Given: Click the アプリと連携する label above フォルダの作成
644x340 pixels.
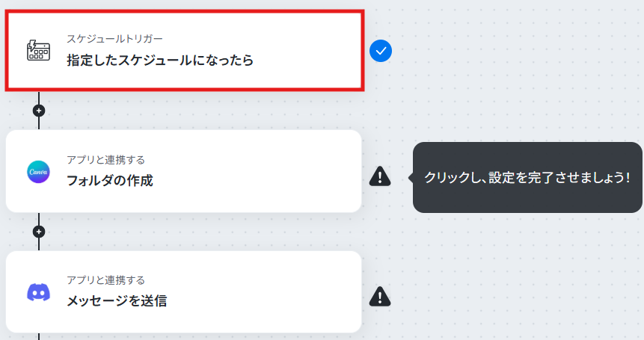Looking at the screenshot, I should point(105,160).
